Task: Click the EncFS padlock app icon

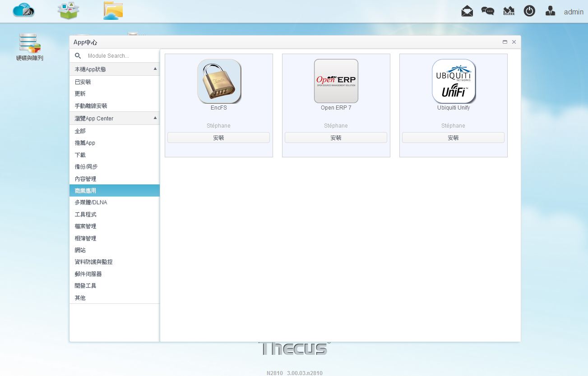Action: tap(219, 81)
